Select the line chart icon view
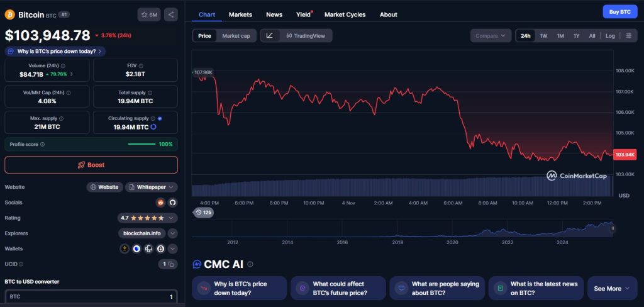Viewport: 644px width, 307px height. click(269, 36)
